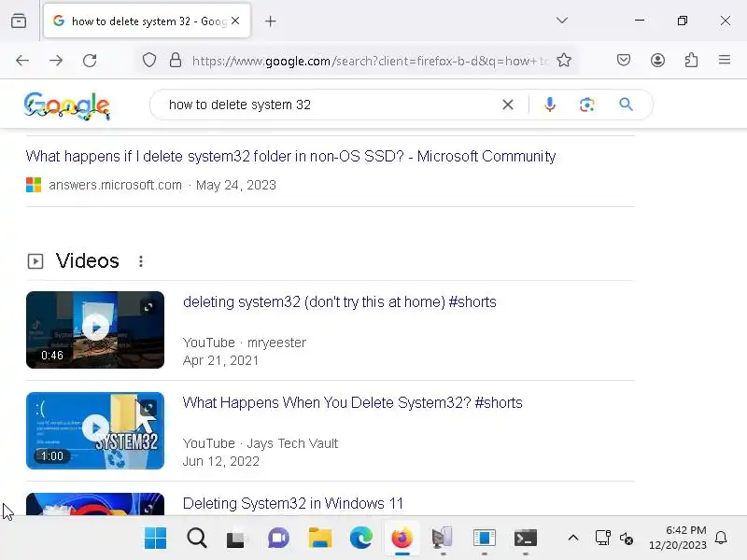The height and width of the screenshot is (560, 747).
Task: Open the terminal app on taskbar
Action: click(x=526, y=539)
